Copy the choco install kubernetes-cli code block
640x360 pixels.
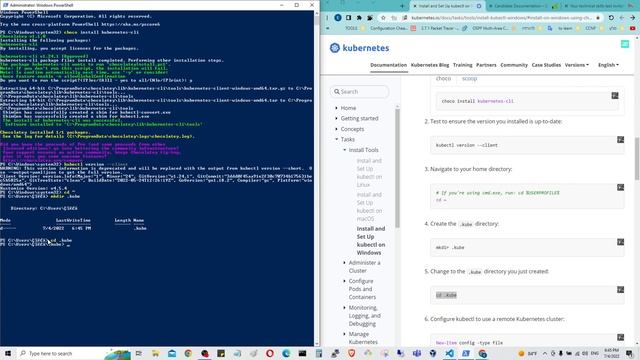coord(615,96)
